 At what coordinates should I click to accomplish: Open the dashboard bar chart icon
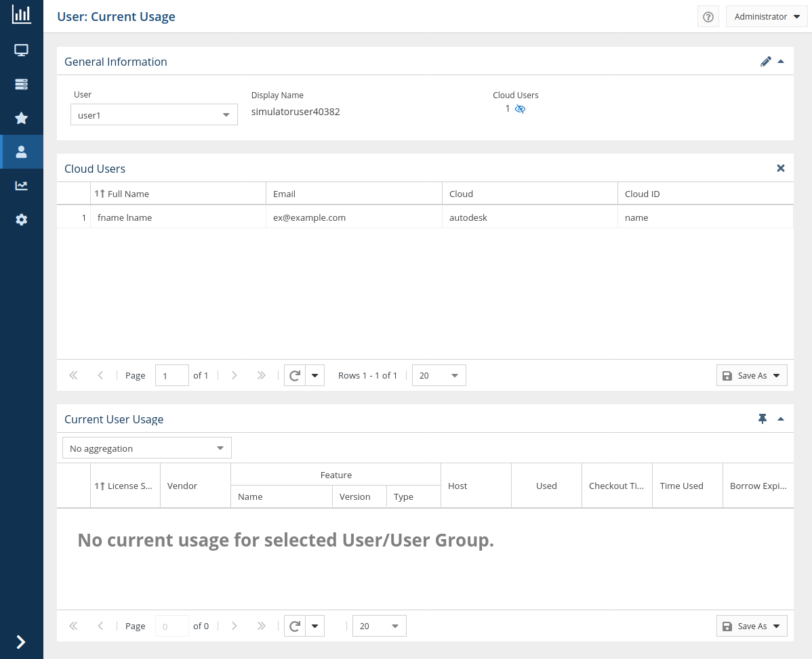(21, 14)
